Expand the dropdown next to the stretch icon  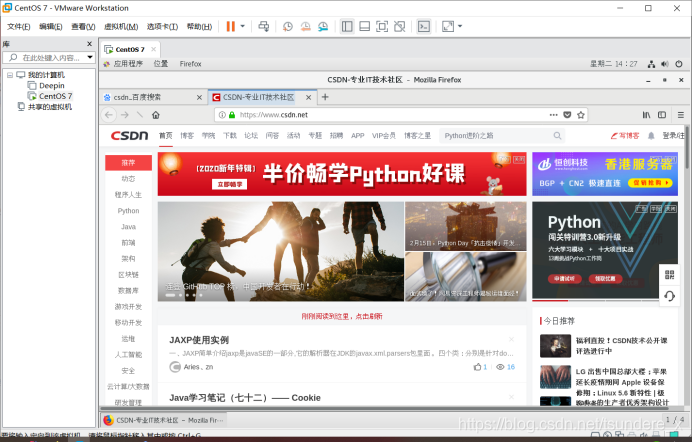coord(460,26)
